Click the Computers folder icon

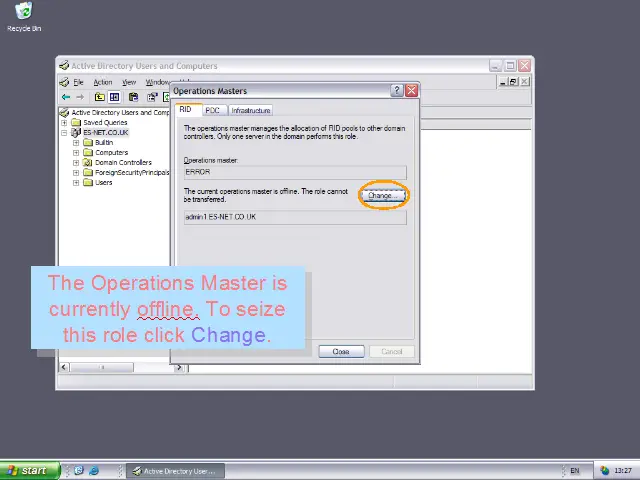tap(88, 152)
